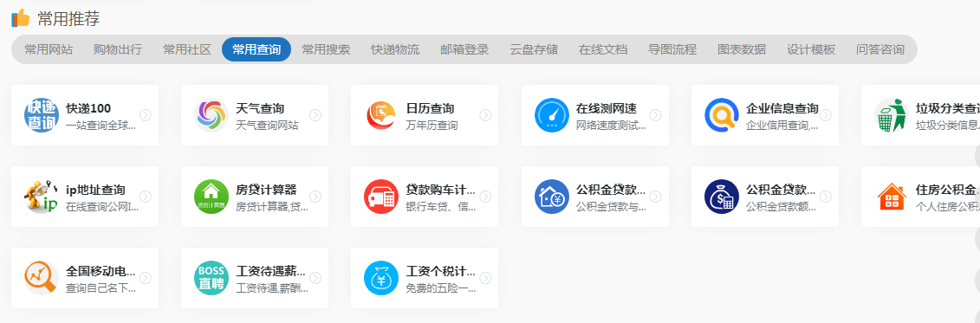Click the description '免费的五险一...'
Image resolution: width=980 pixels, height=323 pixels.
(x=441, y=287)
